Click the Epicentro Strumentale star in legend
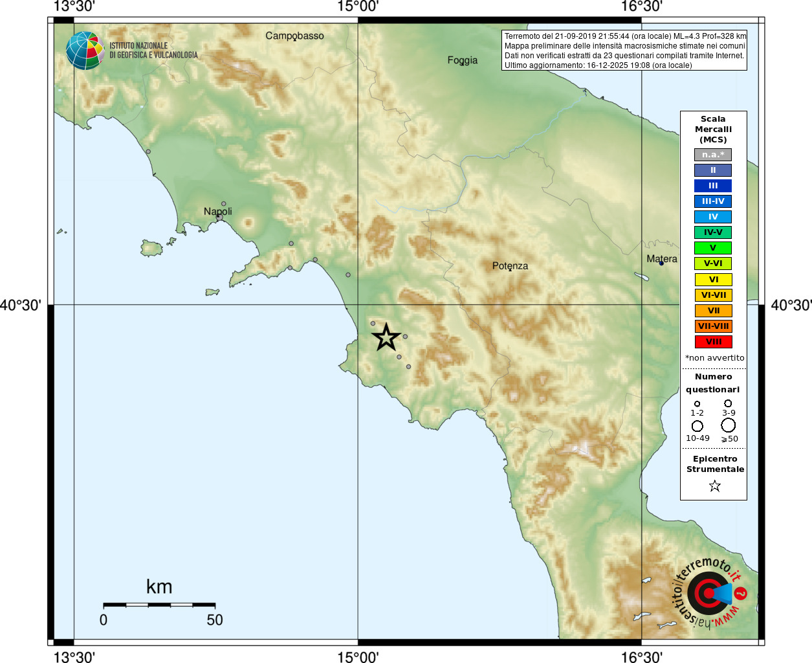The height and width of the screenshot is (663, 812). point(714,486)
